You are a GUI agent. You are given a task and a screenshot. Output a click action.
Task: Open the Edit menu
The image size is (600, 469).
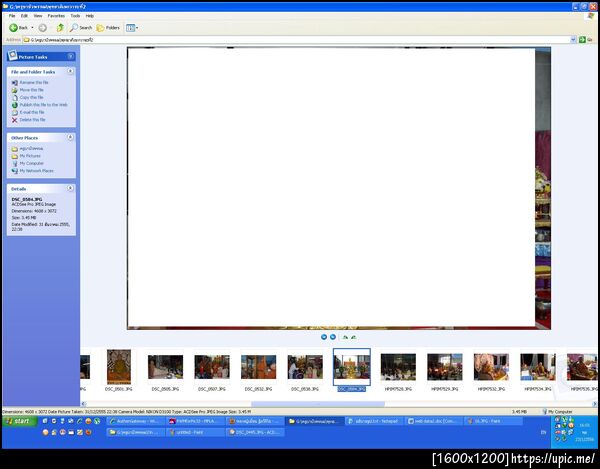click(x=24, y=16)
